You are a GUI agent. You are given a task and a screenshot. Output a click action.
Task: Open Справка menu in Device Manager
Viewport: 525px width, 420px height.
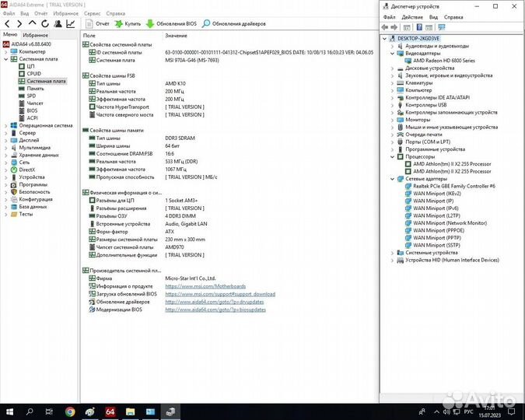tap(453, 17)
